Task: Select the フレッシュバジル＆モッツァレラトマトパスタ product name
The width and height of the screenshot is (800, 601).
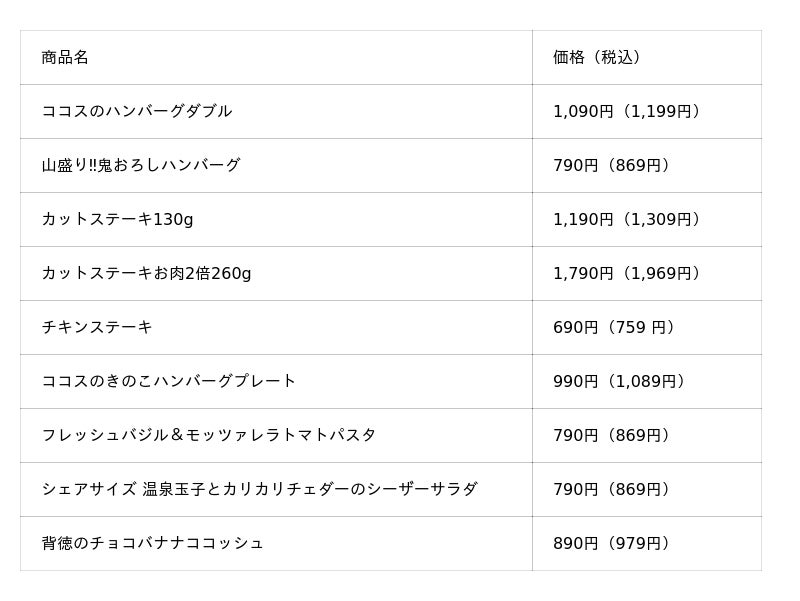Action: [x=209, y=435]
